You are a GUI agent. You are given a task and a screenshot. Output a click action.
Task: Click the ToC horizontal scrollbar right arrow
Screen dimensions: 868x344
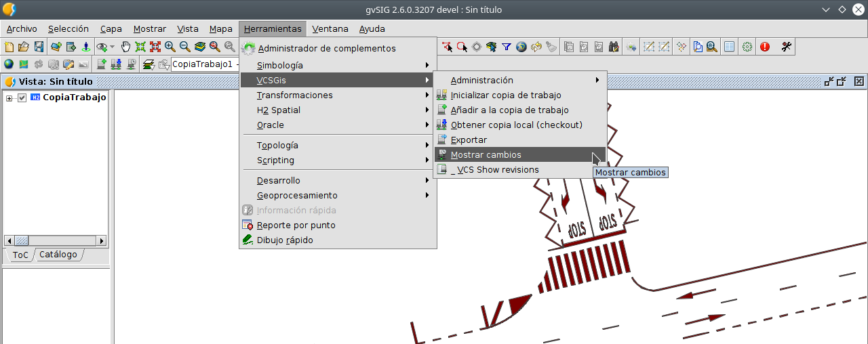tap(102, 240)
